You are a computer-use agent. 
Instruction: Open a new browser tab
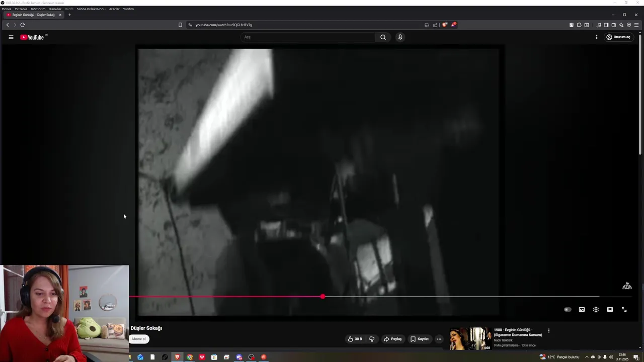pyautogui.click(x=69, y=15)
